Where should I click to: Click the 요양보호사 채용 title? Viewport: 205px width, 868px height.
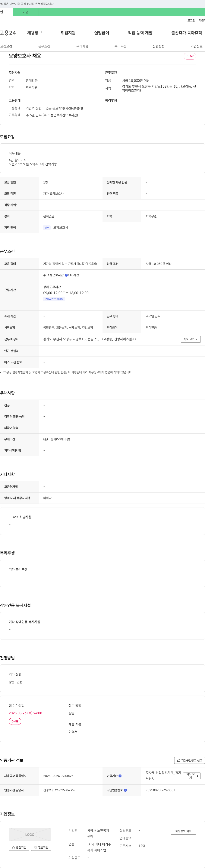pyautogui.click(x=25, y=56)
